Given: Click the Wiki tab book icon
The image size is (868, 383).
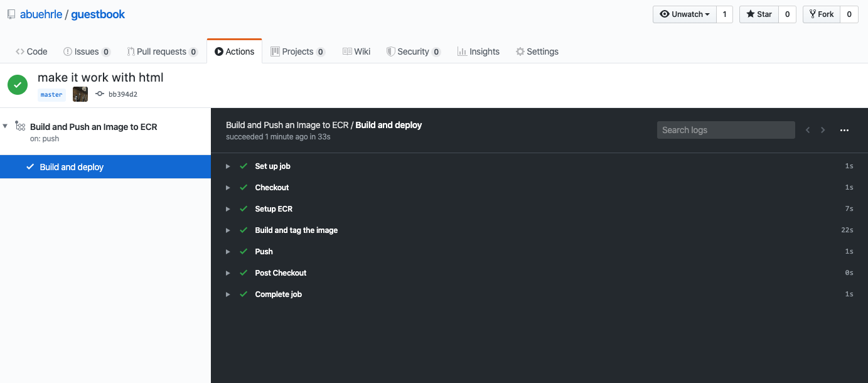Looking at the screenshot, I should click(x=347, y=51).
